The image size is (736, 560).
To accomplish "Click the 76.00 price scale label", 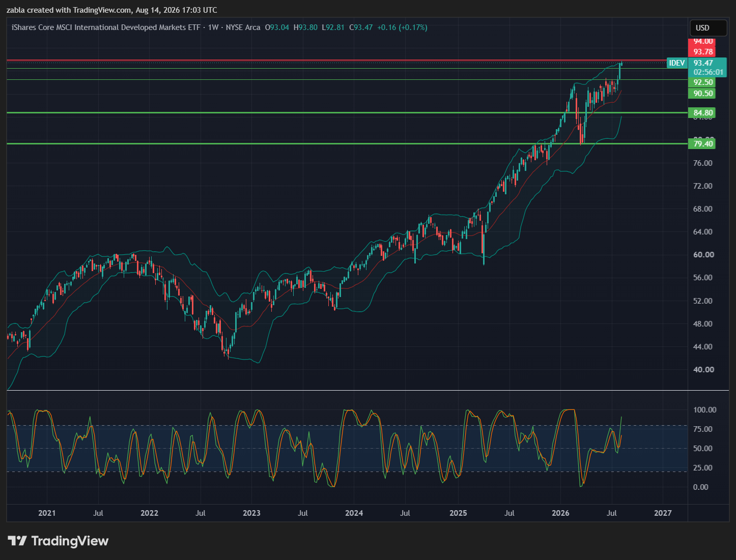I will (x=703, y=163).
